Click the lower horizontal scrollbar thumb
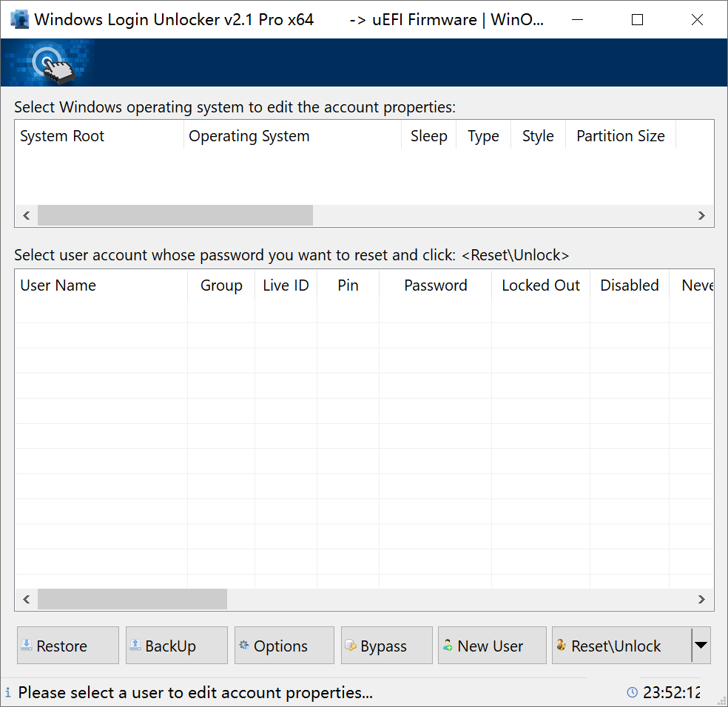This screenshot has width=728, height=707. pyautogui.click(x=132, y=599)
